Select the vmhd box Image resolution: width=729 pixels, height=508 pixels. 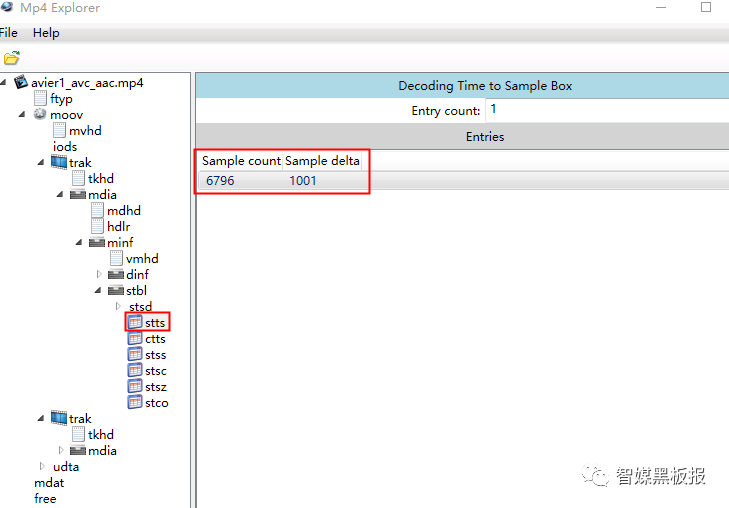[142, 258]
